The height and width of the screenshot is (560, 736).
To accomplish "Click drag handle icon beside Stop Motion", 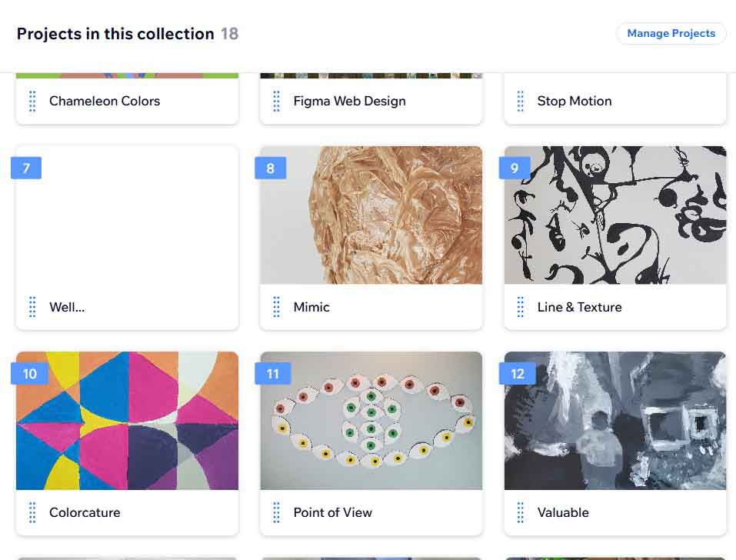I will [x=520, y=101].
